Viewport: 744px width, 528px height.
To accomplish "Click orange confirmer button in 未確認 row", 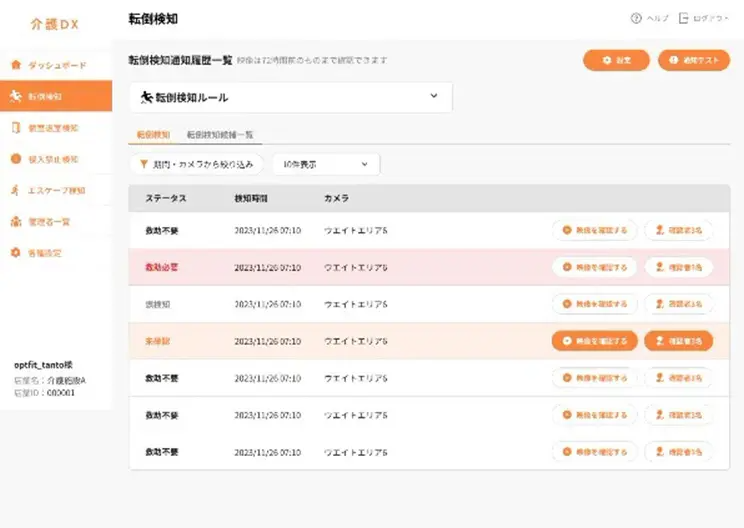I will (x=679, y=341).
